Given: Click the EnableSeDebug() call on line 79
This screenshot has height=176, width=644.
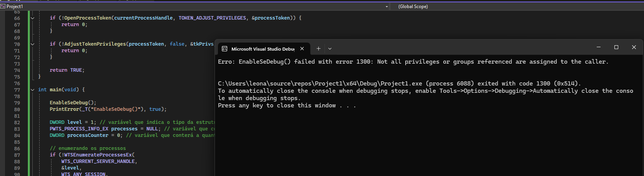Looking at the screenshot, I should click(73, 103).
